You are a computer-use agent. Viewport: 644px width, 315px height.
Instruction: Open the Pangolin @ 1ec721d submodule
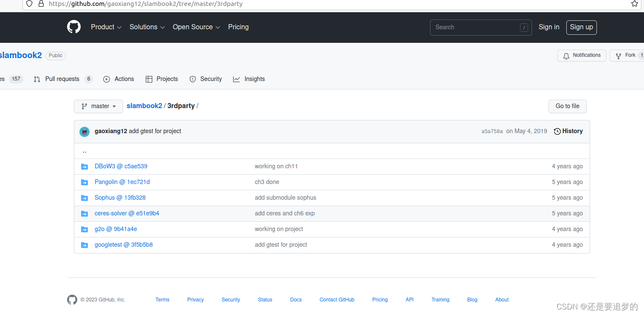(x=122, y=182)
